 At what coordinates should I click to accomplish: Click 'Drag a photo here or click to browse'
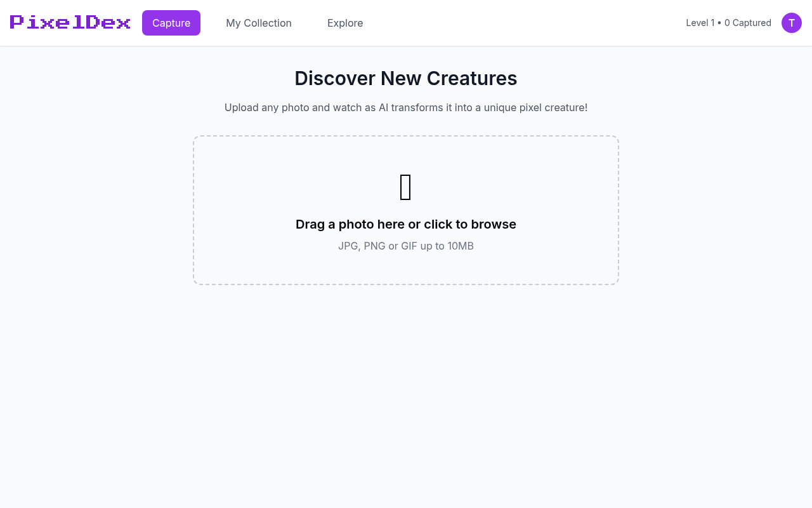[x=405, y=224]
